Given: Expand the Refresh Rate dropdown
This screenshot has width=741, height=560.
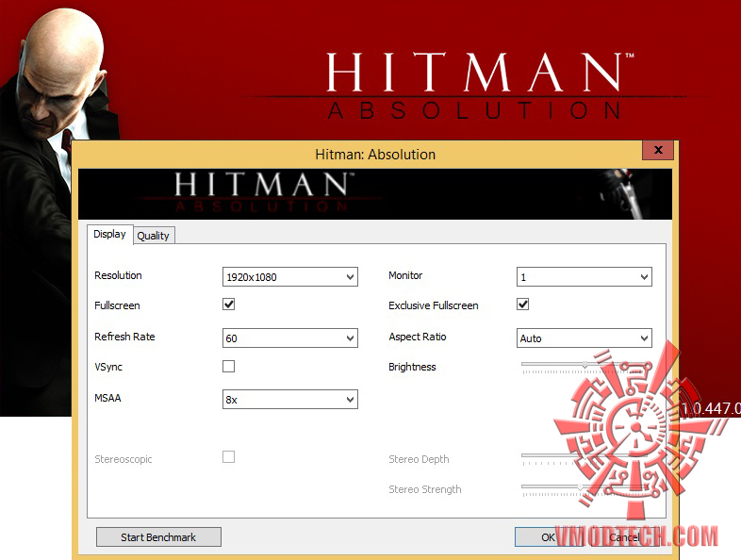Looking at the screenshot, I should click(290, 338).
